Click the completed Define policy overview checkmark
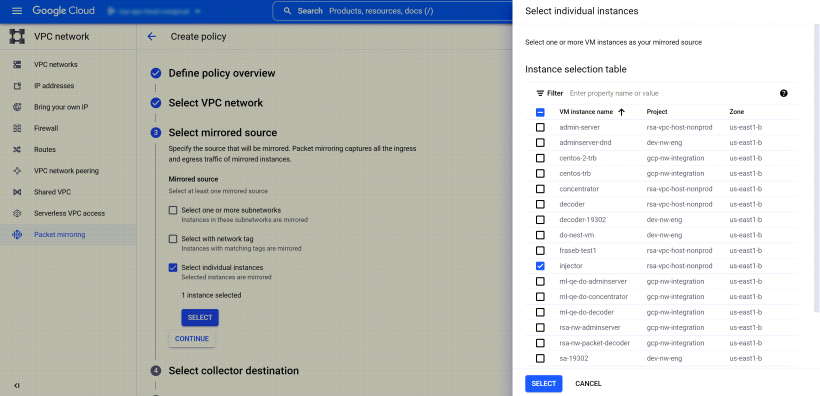 click(156, 73)
